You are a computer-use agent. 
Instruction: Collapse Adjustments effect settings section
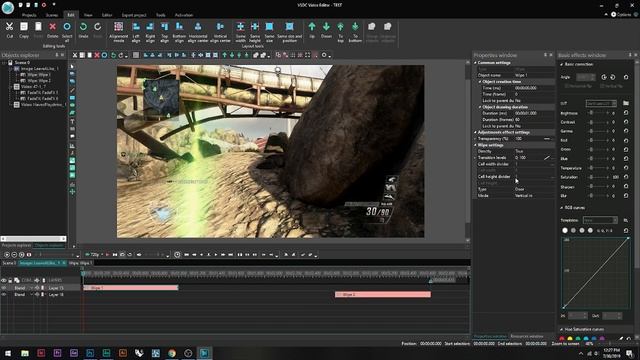coord(475,132)
